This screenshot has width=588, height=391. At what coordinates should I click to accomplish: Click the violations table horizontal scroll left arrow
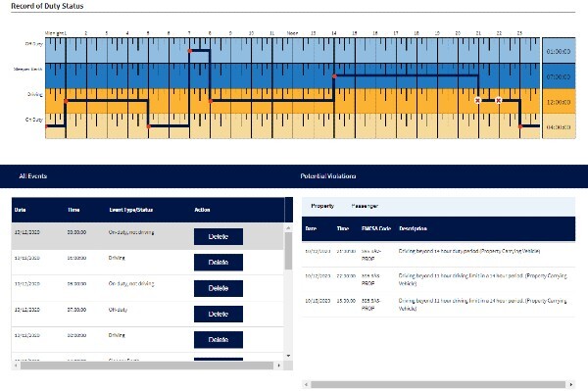coord(306,384)
